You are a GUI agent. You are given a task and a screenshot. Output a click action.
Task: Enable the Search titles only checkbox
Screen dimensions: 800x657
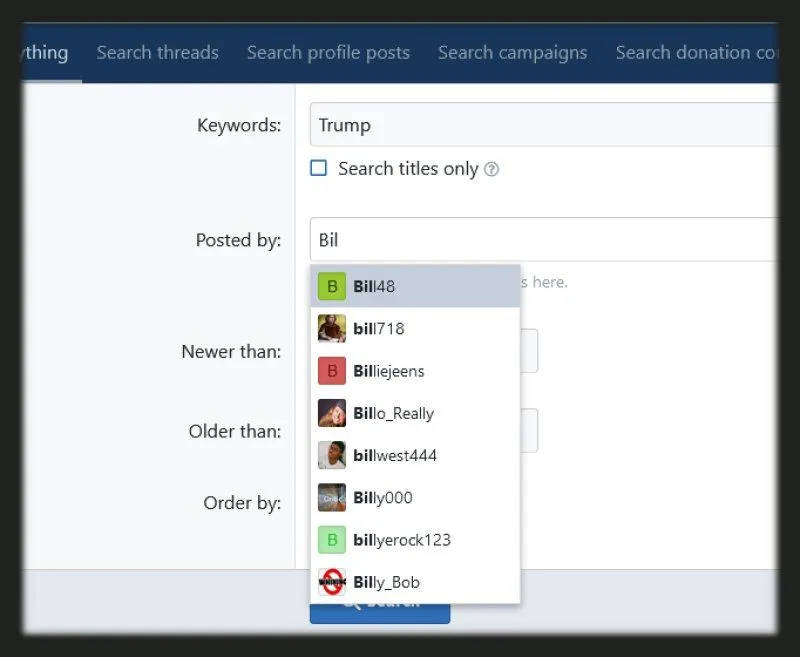click(319, 168)
